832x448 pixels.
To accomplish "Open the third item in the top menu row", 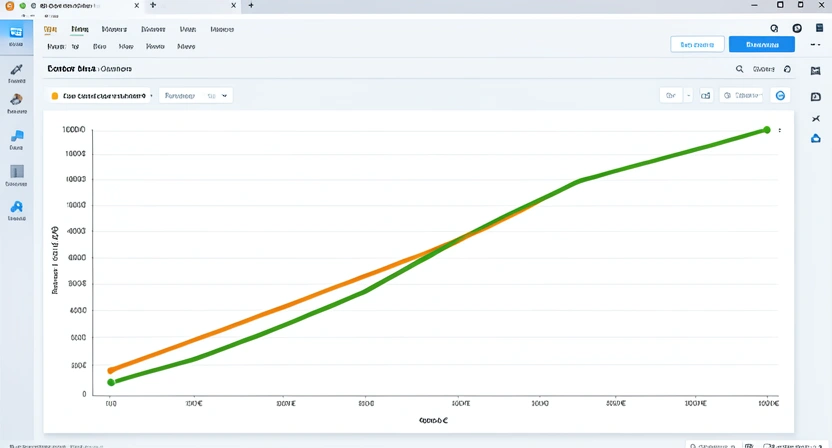I will click(x=114, y=29).
